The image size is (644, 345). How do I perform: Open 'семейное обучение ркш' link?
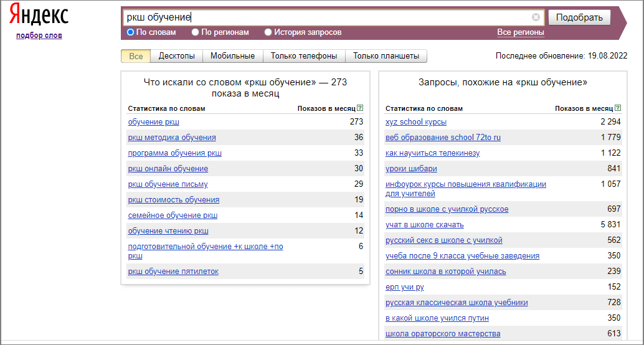point(173,215)
